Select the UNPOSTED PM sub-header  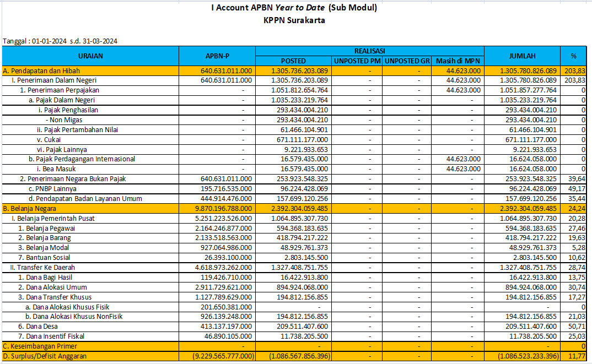pos(357,61)
